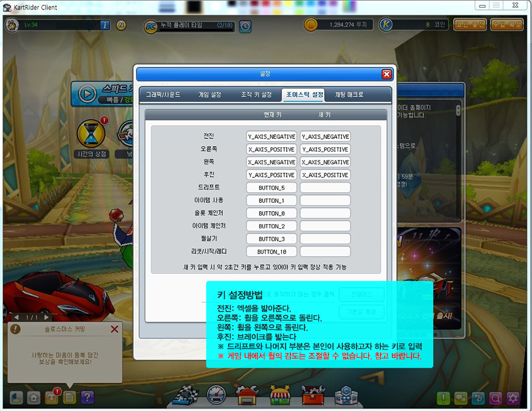Click the blue info icon beside level
This screenshot has width=532, height=411.
coord(105,25)
